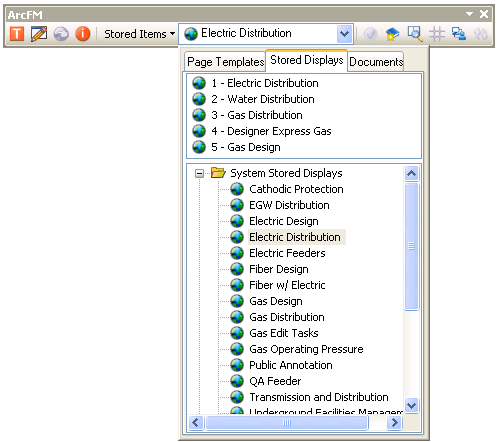498x442 pixels.
Task: Click the horizontal scrollbar right arrow
Action: [x=395, y=423]
